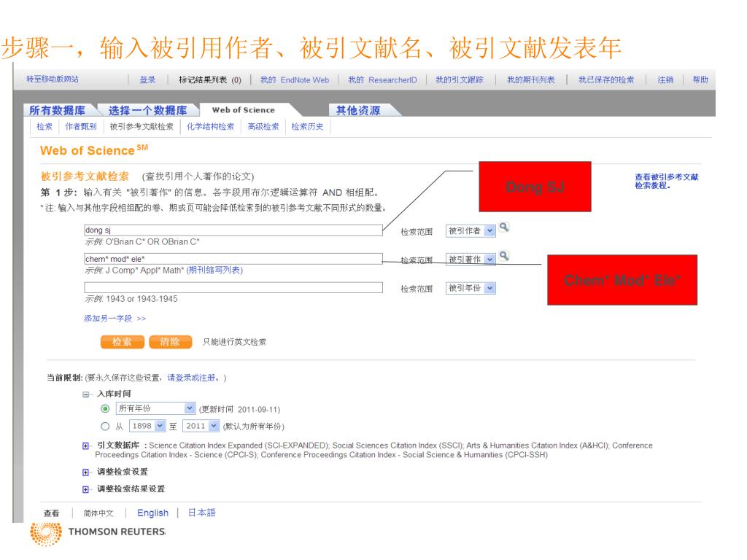747x560 pixels.
Task: Click the 帮助 help link
Action: pos(700,80)
